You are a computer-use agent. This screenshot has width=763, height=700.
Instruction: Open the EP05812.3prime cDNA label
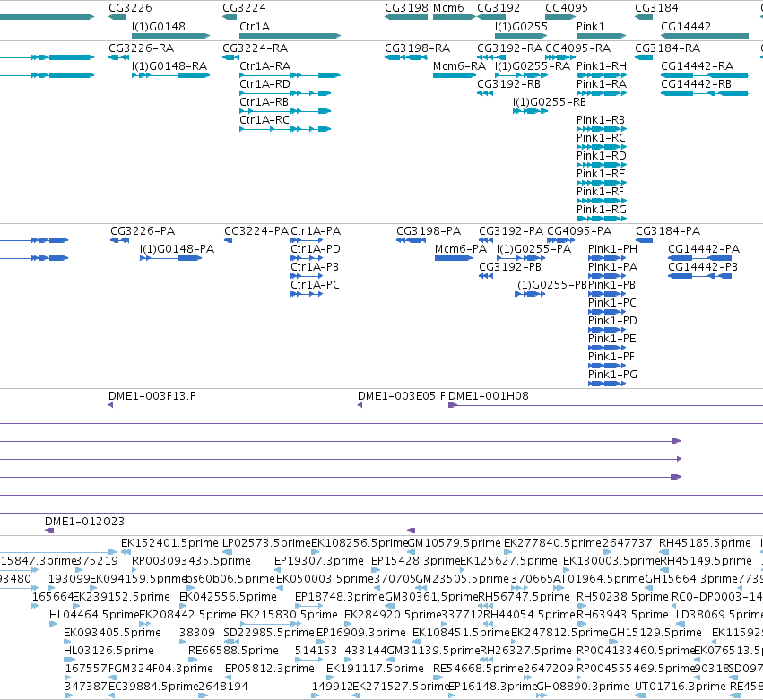[270, 669]
